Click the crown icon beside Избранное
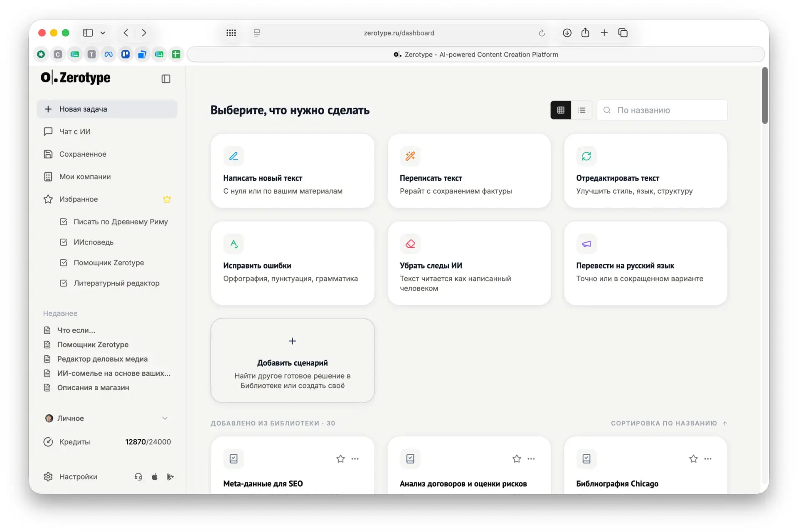The image size is (798, 532). 167,199
